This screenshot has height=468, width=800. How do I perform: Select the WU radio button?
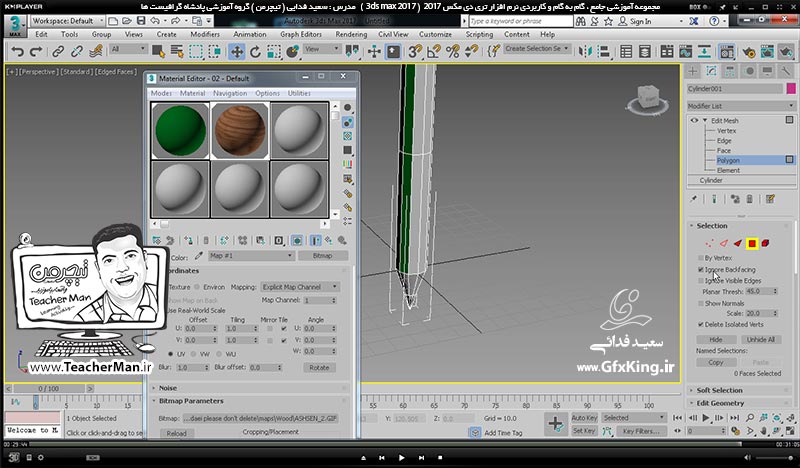[219, 354]
